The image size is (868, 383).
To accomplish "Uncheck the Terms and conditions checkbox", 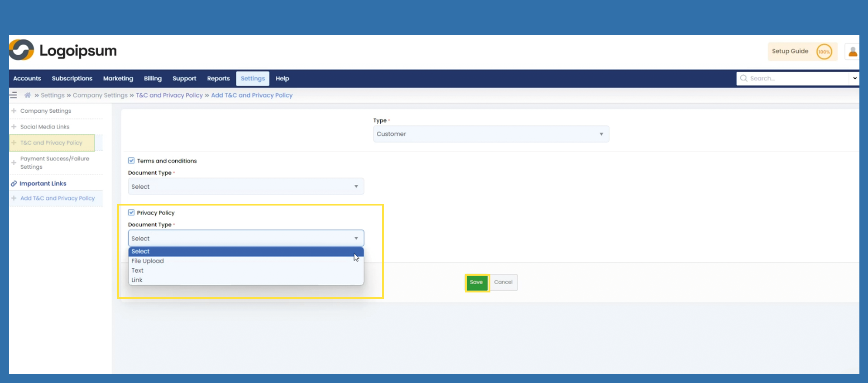I will [131, 161].
